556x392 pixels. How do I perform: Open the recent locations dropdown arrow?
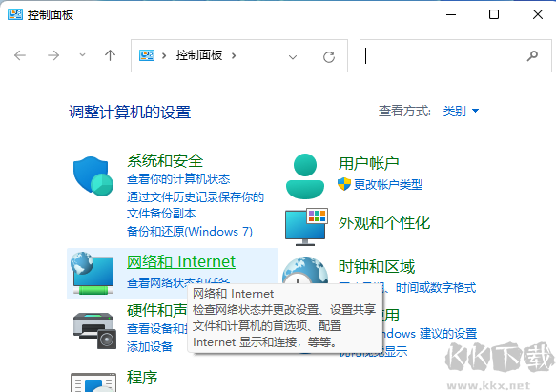click(82, 55)
